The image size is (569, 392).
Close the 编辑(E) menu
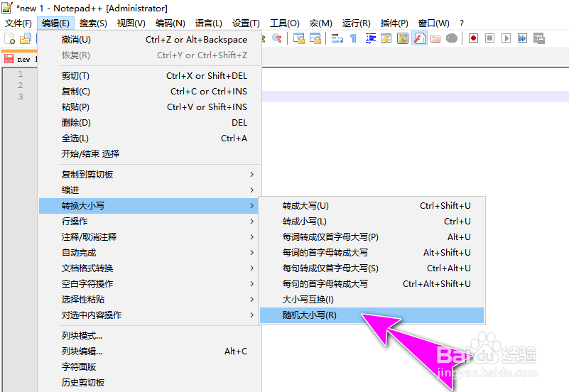coord(55,23)
